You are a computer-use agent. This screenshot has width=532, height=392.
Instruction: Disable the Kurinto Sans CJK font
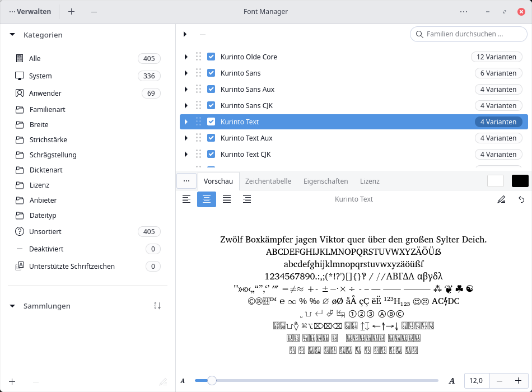[x=211, y=105]
